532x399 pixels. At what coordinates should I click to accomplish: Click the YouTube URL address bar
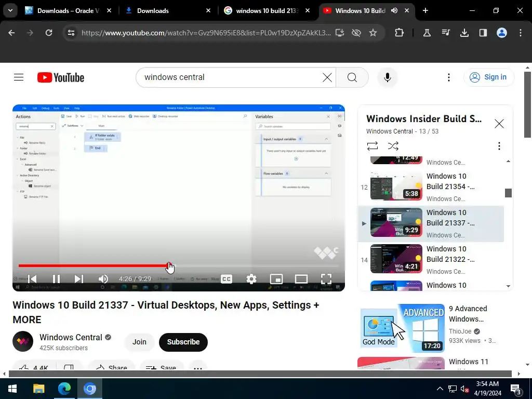[x=206, y=33]
